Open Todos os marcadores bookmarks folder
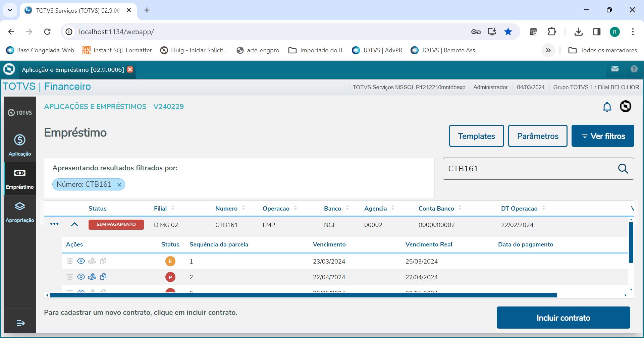Screen dimensions: 644x338 click(602, 50)
